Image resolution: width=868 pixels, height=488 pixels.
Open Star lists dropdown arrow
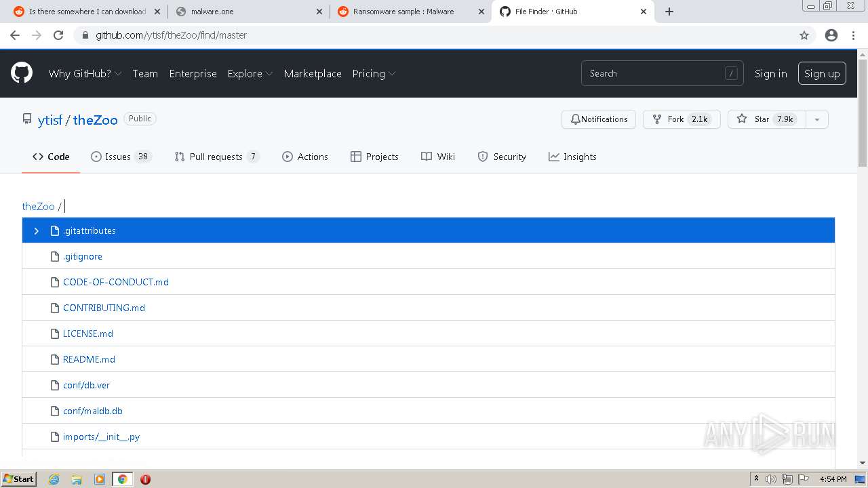coord(817,119)
